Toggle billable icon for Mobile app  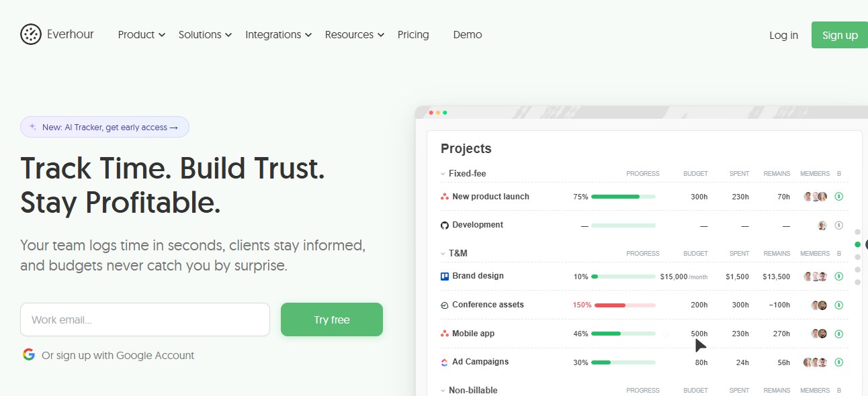click(838, 334)
